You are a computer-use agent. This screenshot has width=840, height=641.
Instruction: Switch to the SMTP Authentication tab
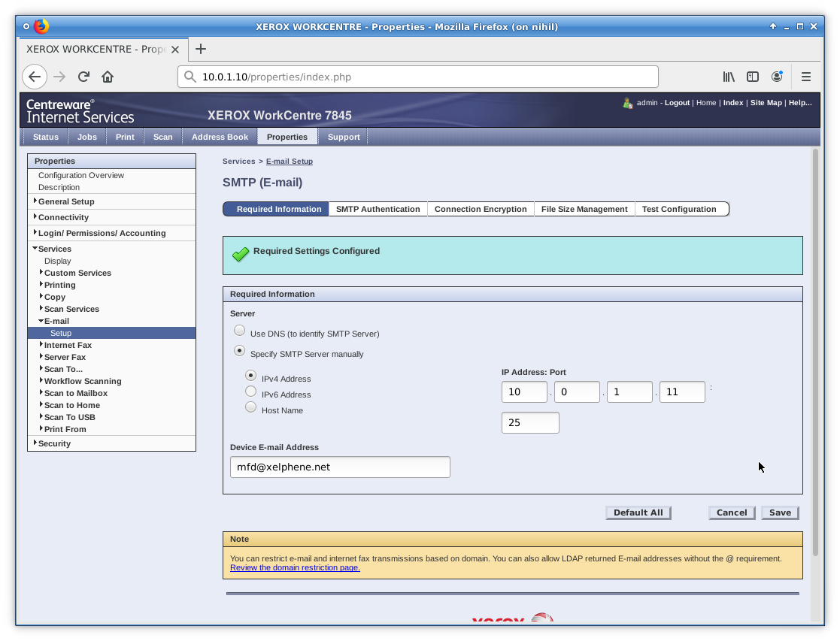coord(378,209)
